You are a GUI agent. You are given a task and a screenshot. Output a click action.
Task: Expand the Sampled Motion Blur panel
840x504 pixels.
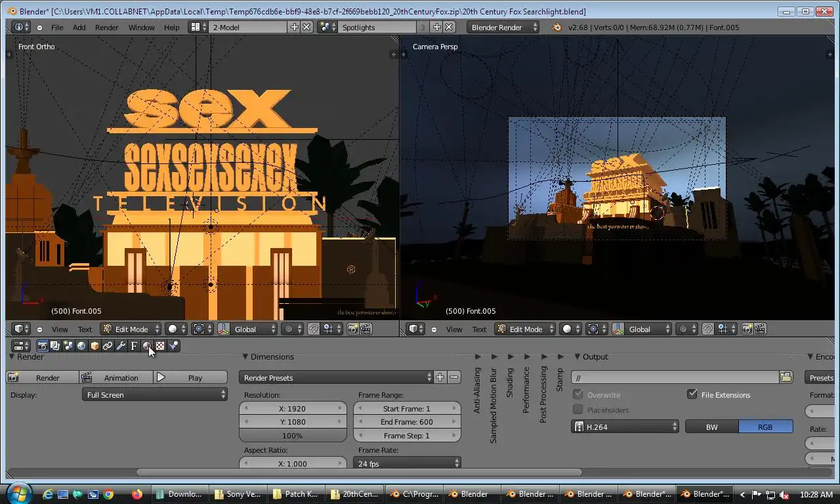tap(494, 356)
